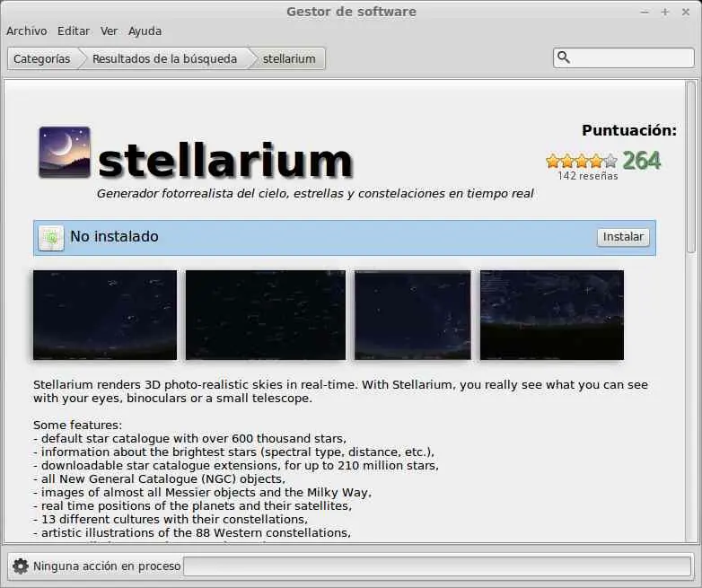This screenshot has width=702, height=588.
Task: Click the 142 reseñas text
Action: click(588, 176)
